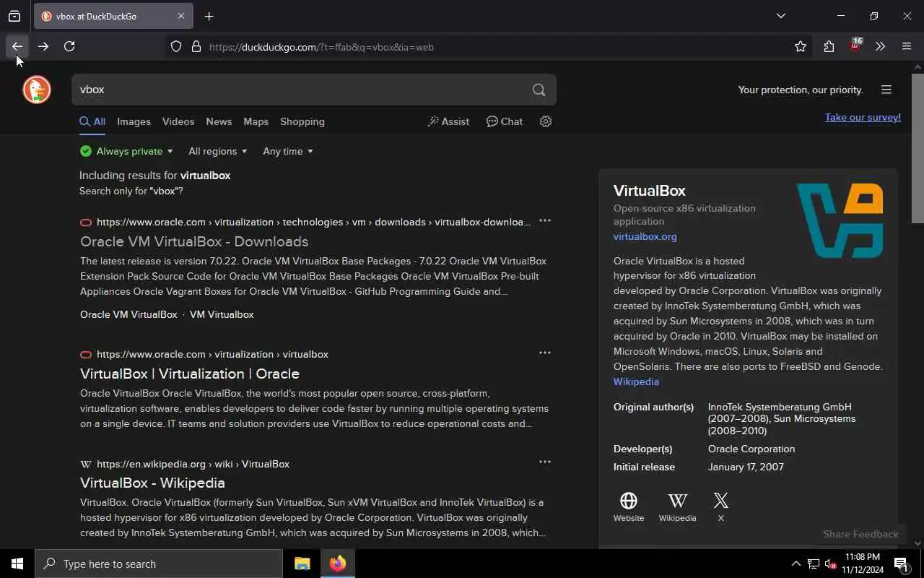Image resolution: width=924 pixels, height=578 pixels.
Task: Switch to the Shopping tab
Action: point(302,121)
